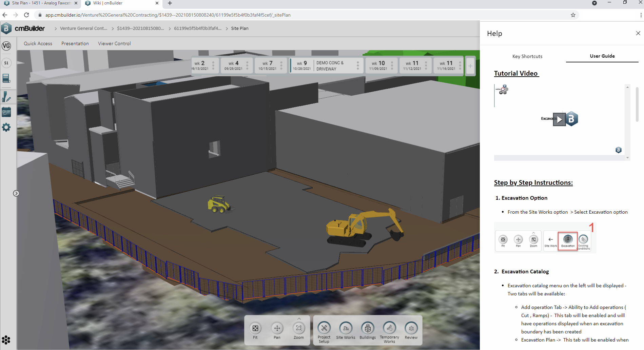Viewport: 644px width, 350px height.
Task: Open Temporary Works tool
Action: (389, 332)
